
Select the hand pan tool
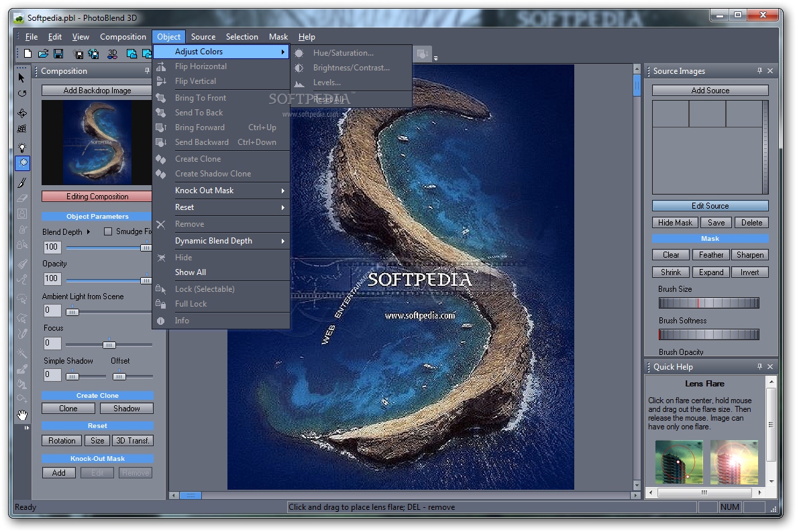[22, 415]
